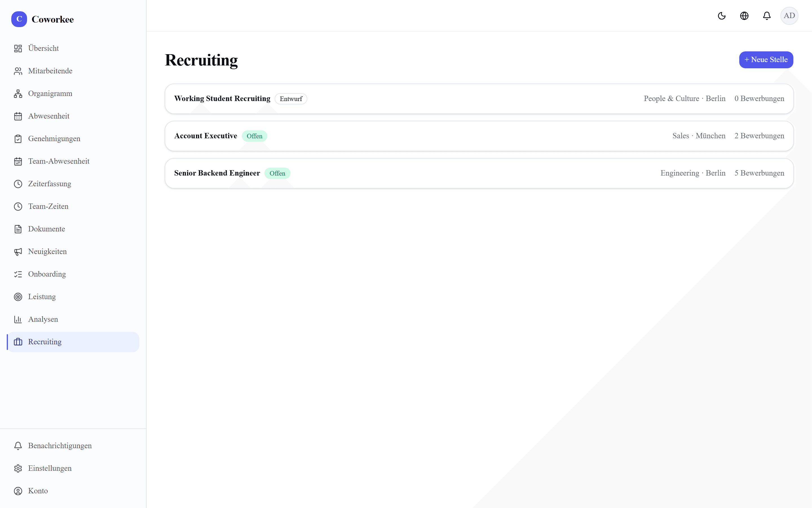
Task: Click the Zeiterfassung clock icon
Action: tap(18, 184)
